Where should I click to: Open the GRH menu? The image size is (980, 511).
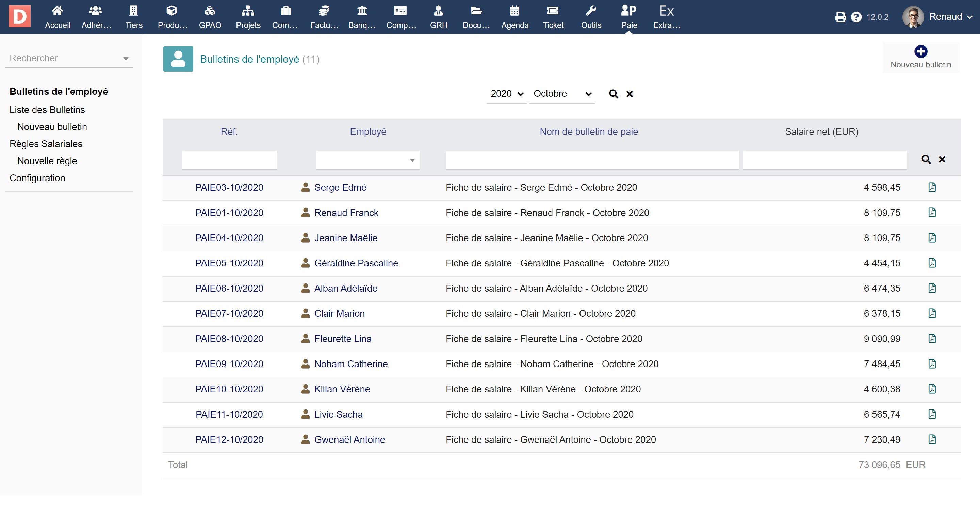click(x=438, y=17)
